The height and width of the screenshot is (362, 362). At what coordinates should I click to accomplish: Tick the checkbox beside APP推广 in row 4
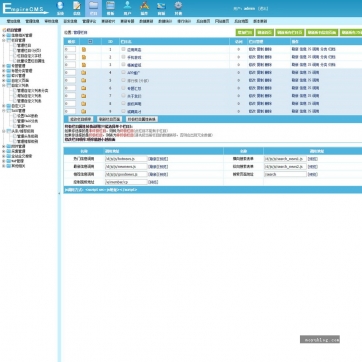[123, 72]
